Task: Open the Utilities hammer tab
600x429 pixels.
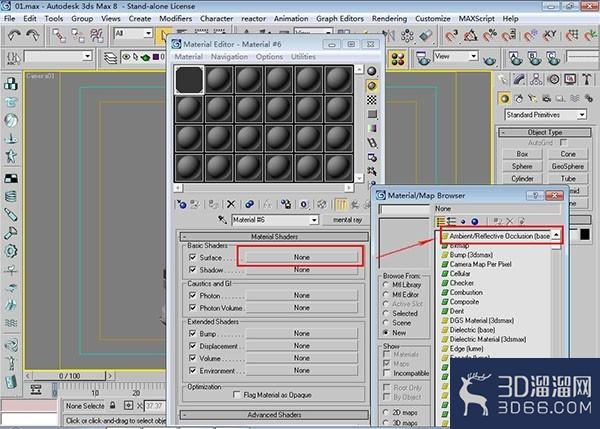Action: tap(586, 79)
